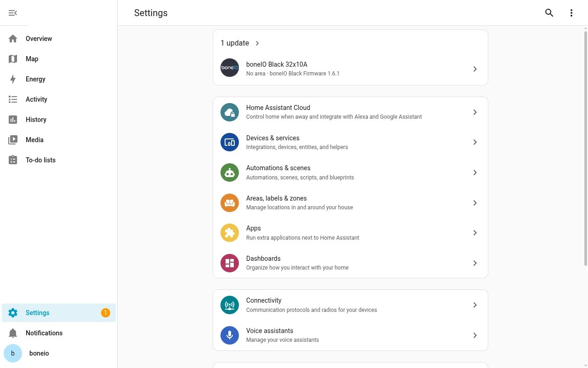Screen dimensions: 588x368
Task: Click the orange Settings notification badge
Action: (106, 313)
